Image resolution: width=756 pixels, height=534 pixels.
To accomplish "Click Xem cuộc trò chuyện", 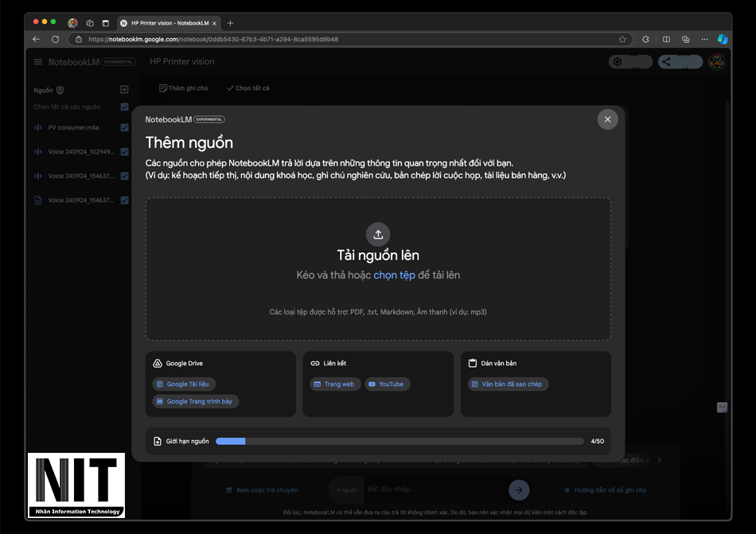I will coord(263,490).
